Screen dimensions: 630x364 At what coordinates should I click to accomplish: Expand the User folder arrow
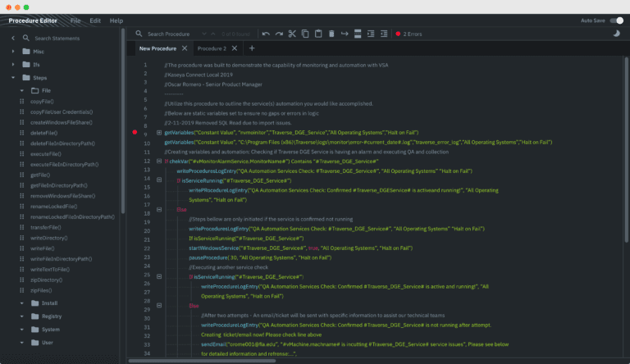[21, 343]
